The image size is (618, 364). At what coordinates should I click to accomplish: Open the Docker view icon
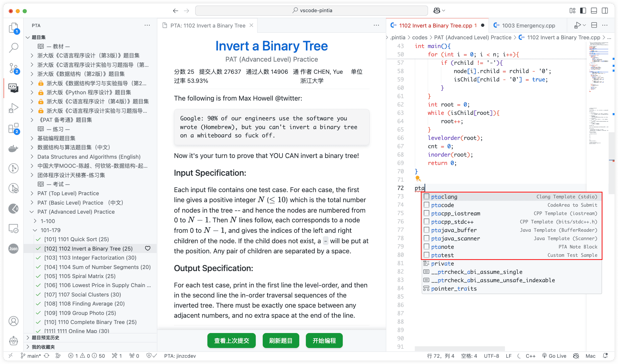[14, 149]
